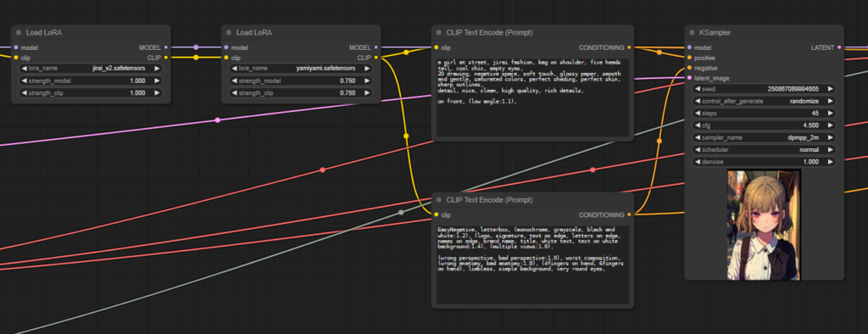The height and width of the screenshot is (334, 868).
Task: Click the generated girl preview image
Action: [764, 225]
